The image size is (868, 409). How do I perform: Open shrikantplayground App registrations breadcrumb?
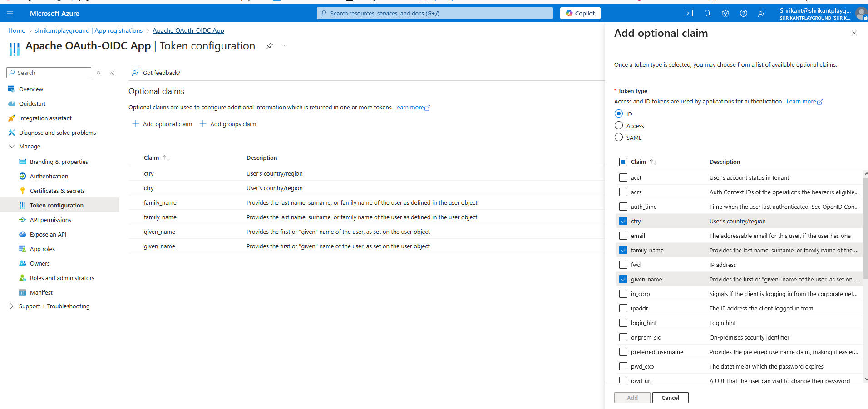click(89, 30)
